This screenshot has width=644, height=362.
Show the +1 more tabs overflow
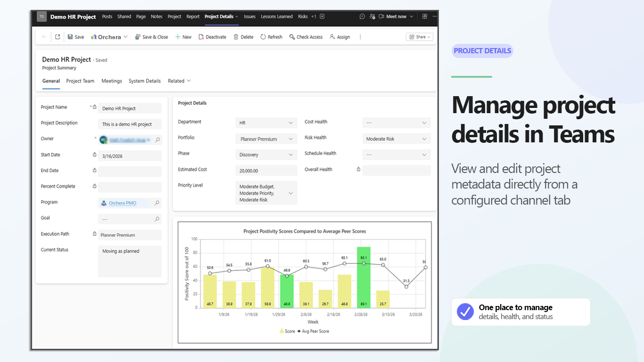314,16
